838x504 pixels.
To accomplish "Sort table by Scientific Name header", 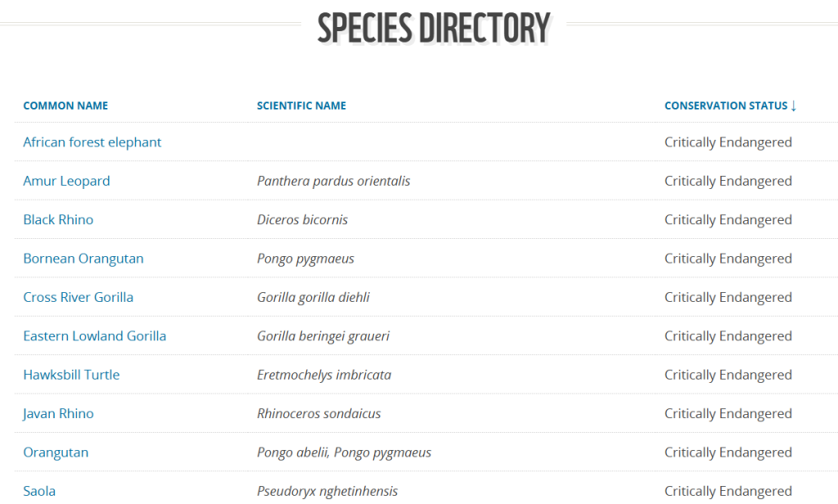I will click(301, 106).
